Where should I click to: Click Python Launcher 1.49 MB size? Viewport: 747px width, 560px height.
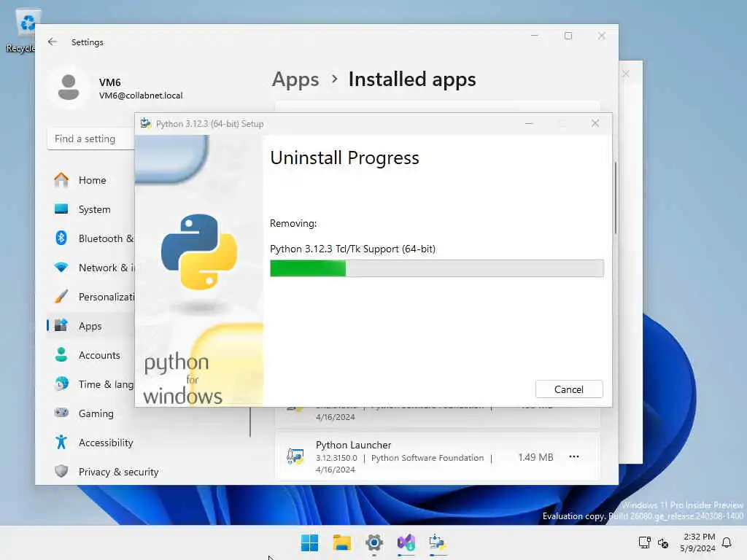(x=535, y=457)
